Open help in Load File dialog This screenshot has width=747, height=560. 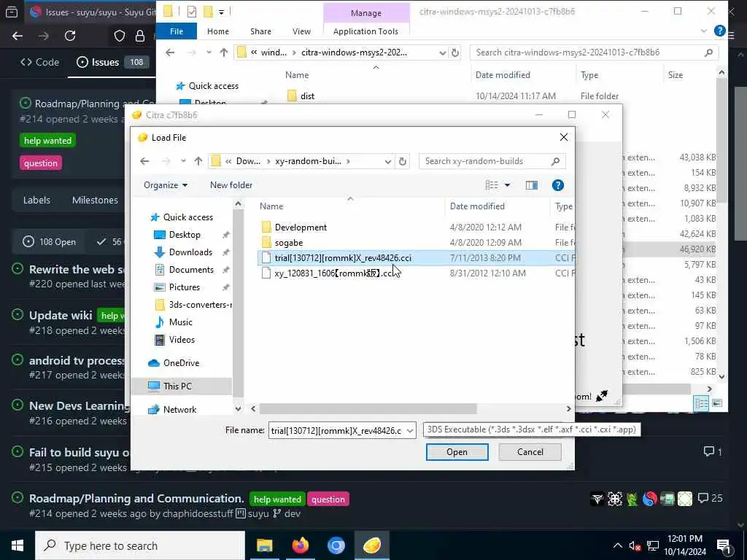point(557,185)
